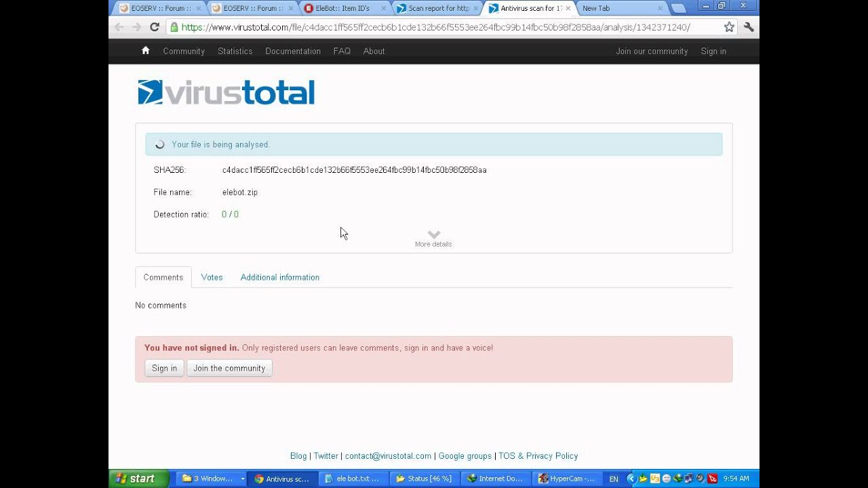The width and height of the screenshot is (868, 488).
Task: Expand More details of the scan
Action: click(433, 238)
